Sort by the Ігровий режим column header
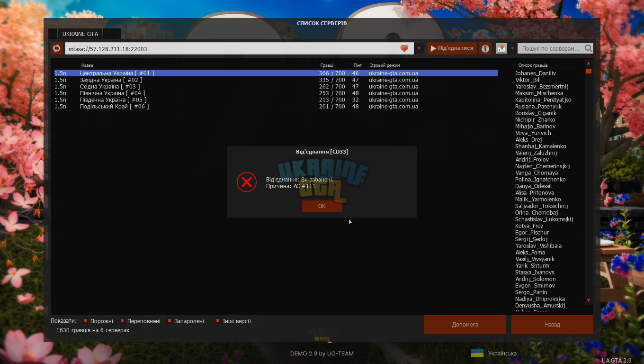Screen dimensions: 644x364 tap(385, 65)
